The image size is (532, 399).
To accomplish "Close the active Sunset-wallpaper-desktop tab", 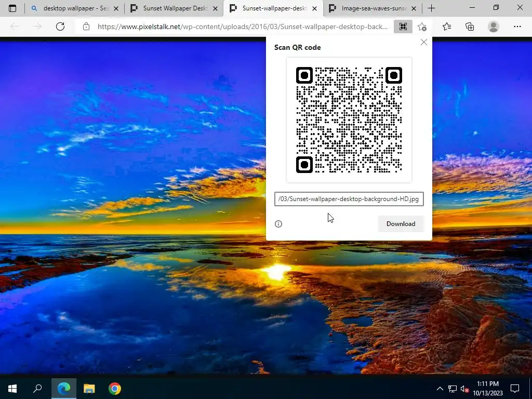I will (x=314, y=8).
